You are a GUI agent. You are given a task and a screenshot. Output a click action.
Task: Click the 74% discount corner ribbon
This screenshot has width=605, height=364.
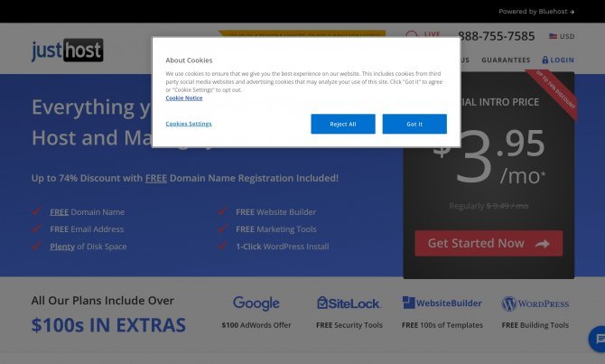tap(554, 92)
